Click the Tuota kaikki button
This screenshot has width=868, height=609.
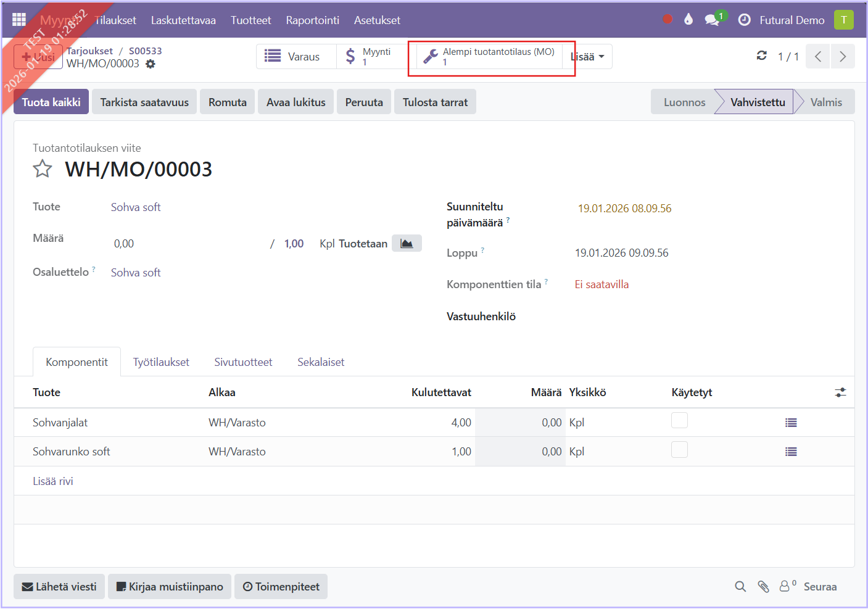click(x=51, y=102)
